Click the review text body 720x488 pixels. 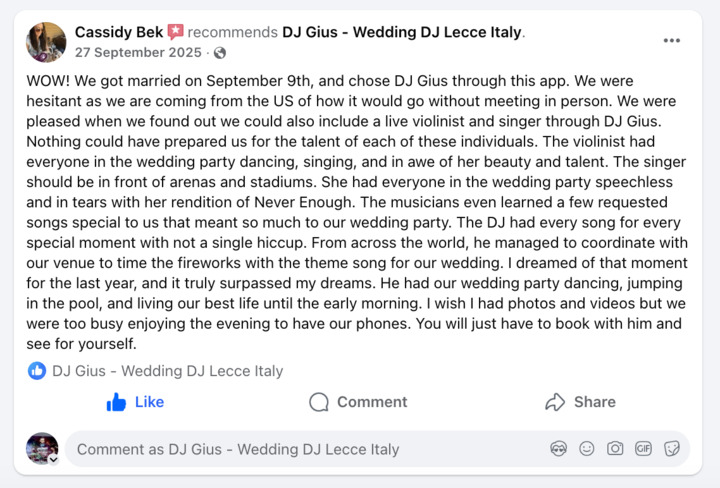[357, 212]
